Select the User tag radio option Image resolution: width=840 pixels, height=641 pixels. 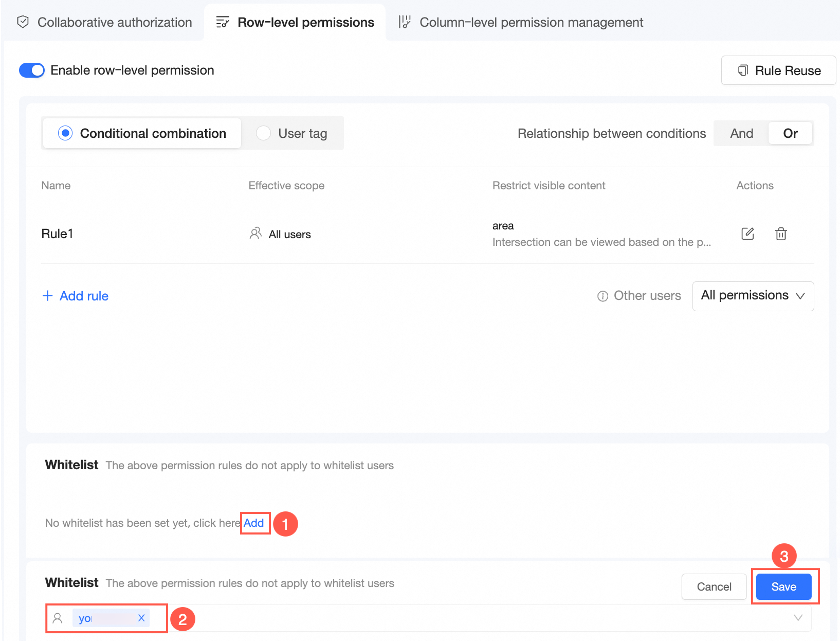263,133
